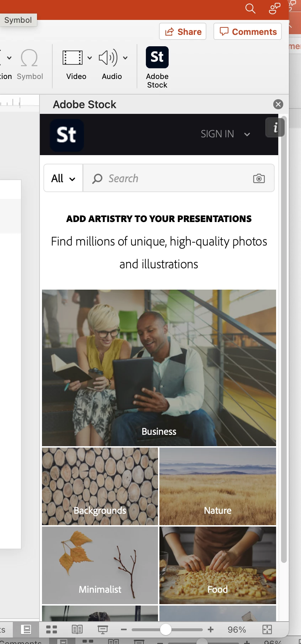Click the search magnifier in title bar
The image size is (301, 644).
pyautogui.click(x=250, y=9)
